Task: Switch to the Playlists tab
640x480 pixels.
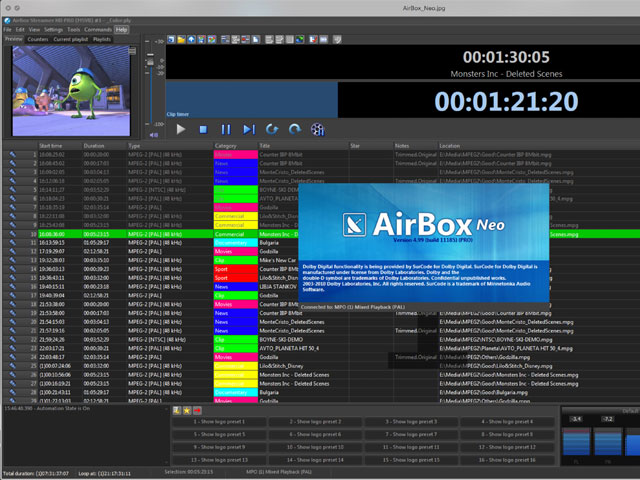Action: click(102, 39)
